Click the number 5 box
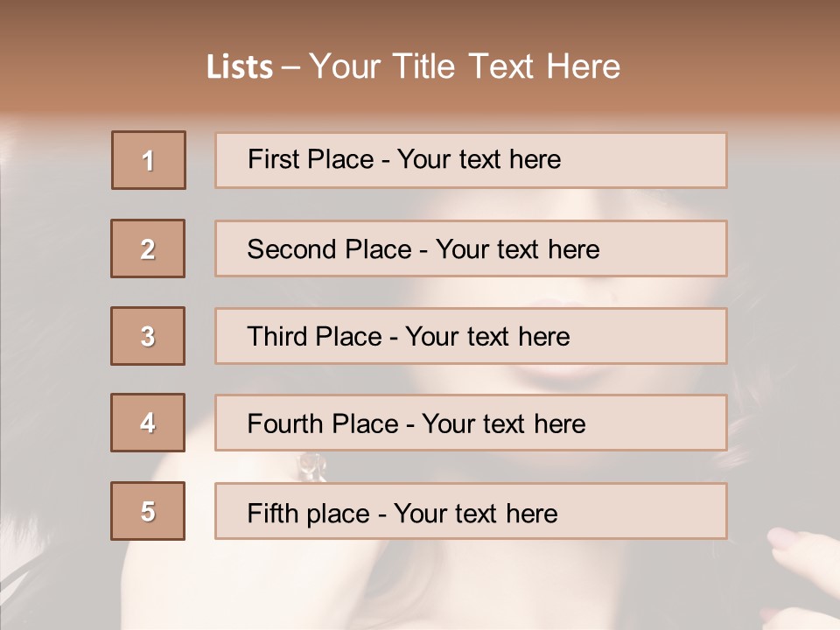840x630 pixels. pos(148,511)
